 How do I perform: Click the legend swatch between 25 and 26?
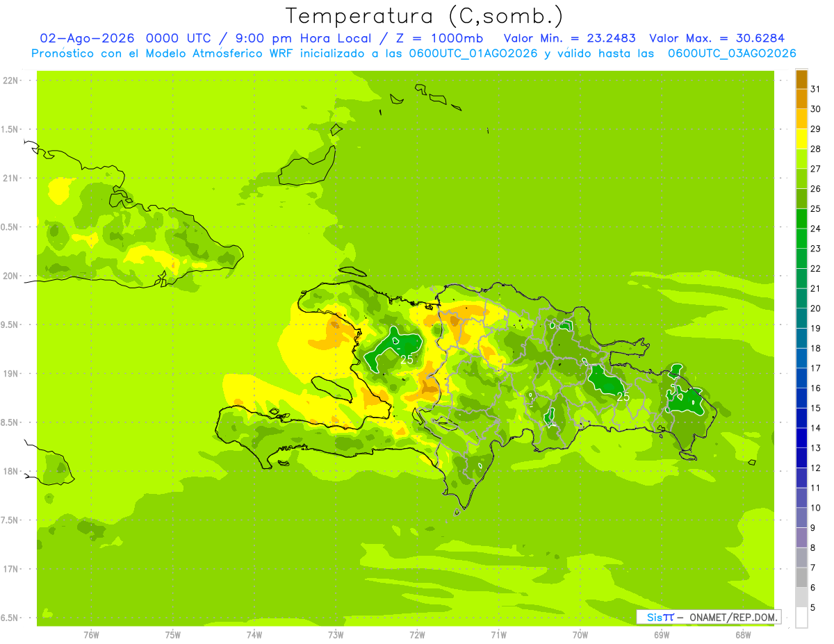801,199
